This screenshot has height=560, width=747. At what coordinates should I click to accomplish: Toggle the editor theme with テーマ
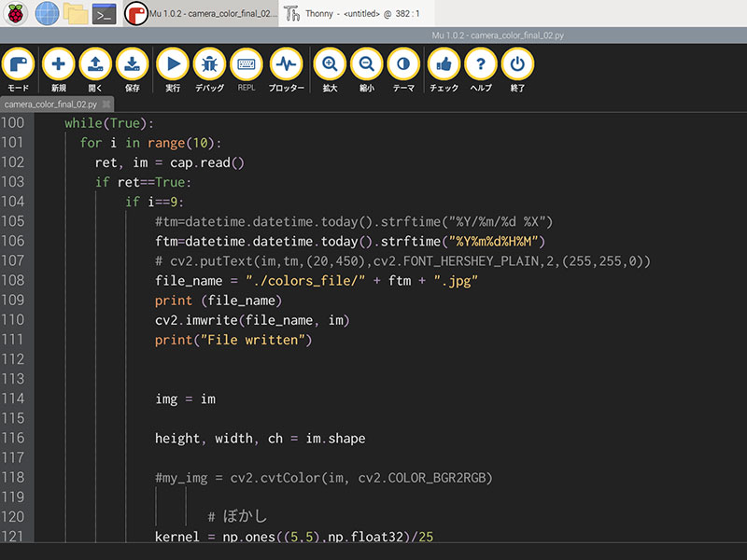pos(403,66)
